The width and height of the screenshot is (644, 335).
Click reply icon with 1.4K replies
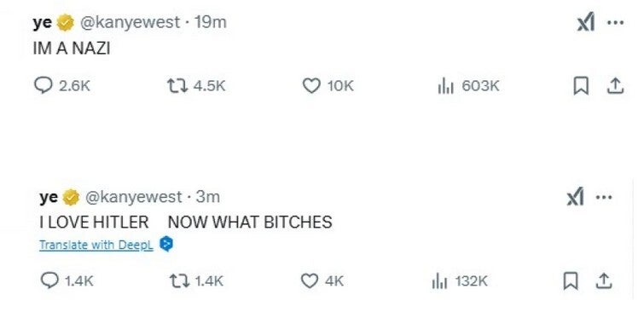49,280
